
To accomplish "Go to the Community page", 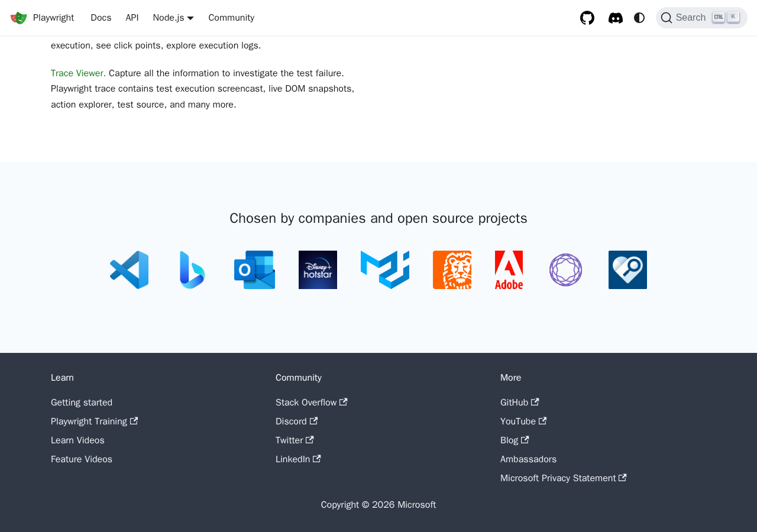I will click(231, 18).
